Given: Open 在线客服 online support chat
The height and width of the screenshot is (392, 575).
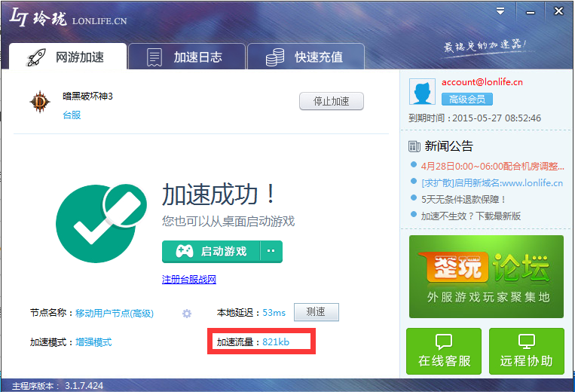Looking at the screenshot, I should pos(444,351).
